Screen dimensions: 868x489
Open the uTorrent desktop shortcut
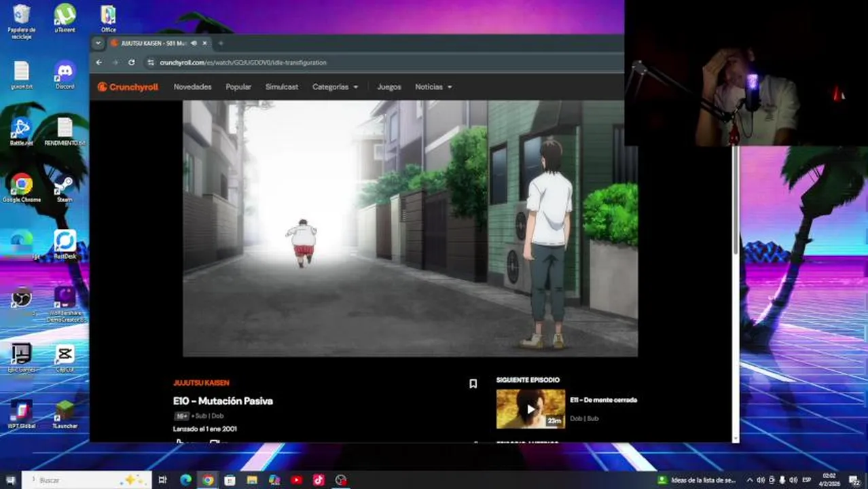pyautogui.click(x=65, y=18)
